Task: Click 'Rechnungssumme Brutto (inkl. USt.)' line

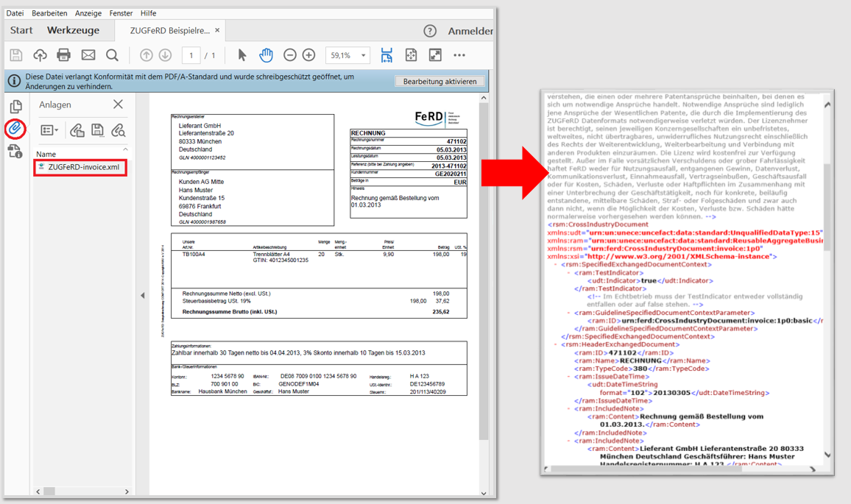Action: [x=230, y=312]
